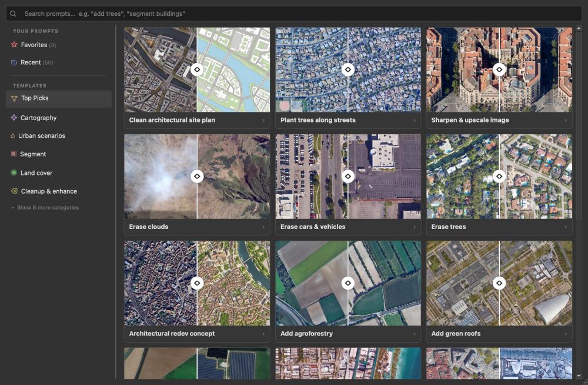Select Cleanup & enhance category
The image size is (588, 385).
(58, 191)
